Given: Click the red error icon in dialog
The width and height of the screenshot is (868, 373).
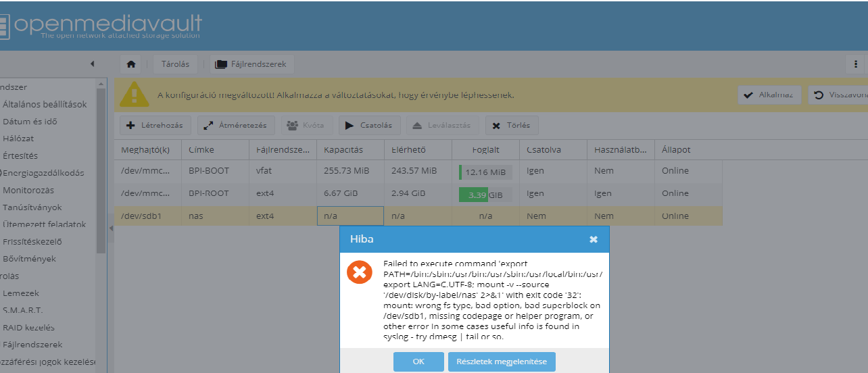Looking at the screenshot, I should point(360,273).
